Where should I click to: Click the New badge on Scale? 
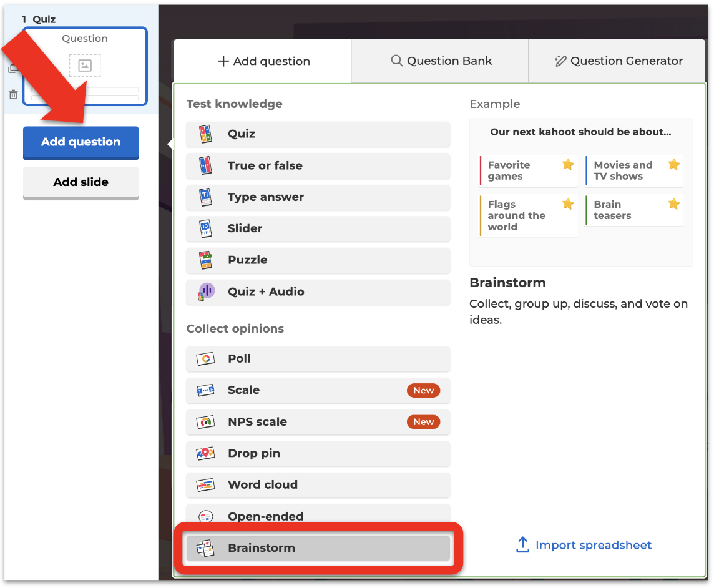tap(424, 390)
